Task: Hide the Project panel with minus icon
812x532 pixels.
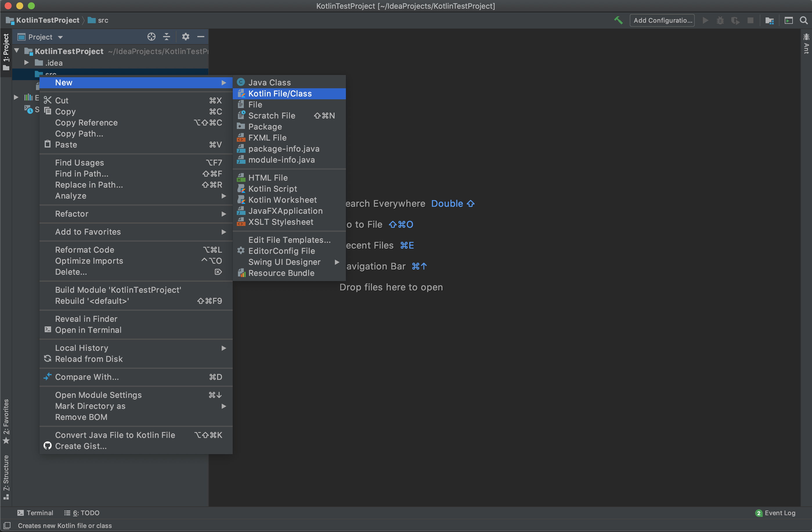Action: (x=201, y=37)
